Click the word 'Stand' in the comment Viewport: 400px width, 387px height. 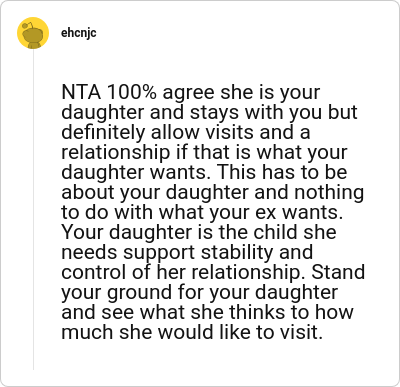[338, 272]
